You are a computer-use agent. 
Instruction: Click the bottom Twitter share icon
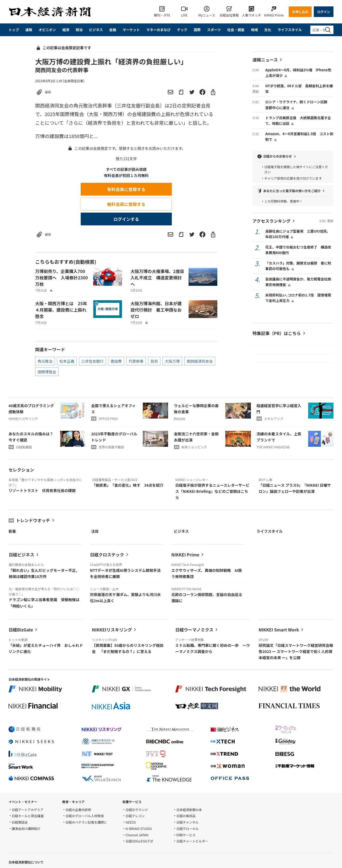pos(192,234)
